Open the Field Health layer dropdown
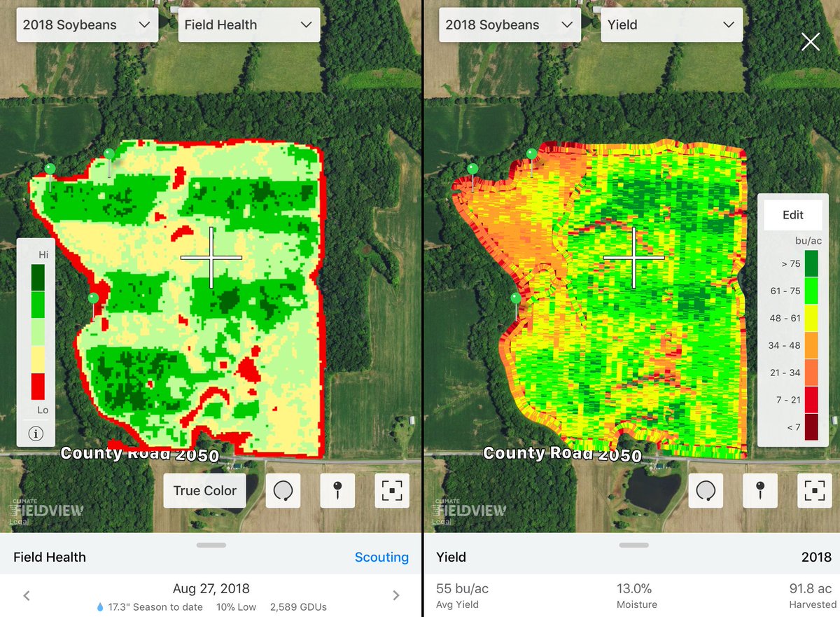 coord(248,25)
